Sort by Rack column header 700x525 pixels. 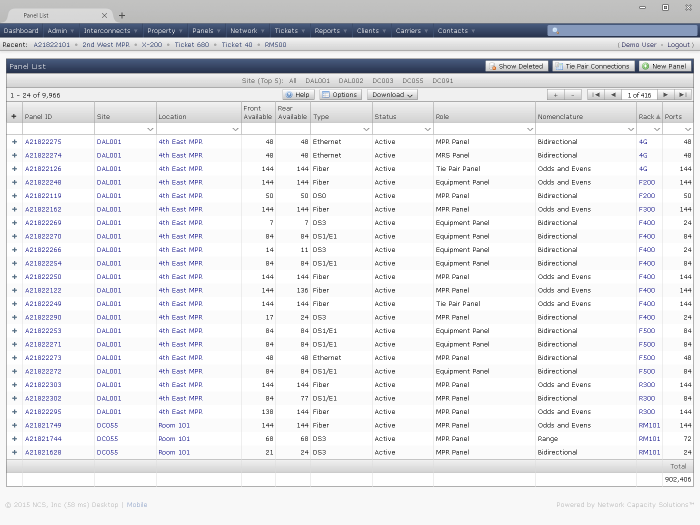[x=648, y=116]
